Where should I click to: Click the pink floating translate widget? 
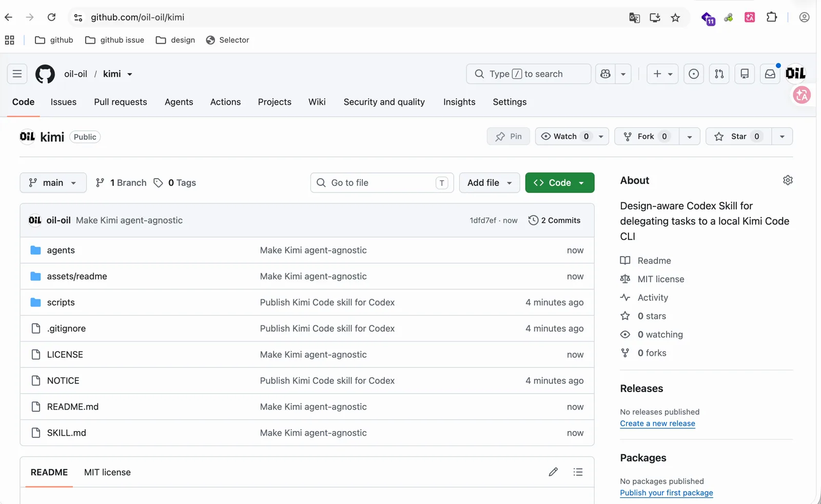802,95
